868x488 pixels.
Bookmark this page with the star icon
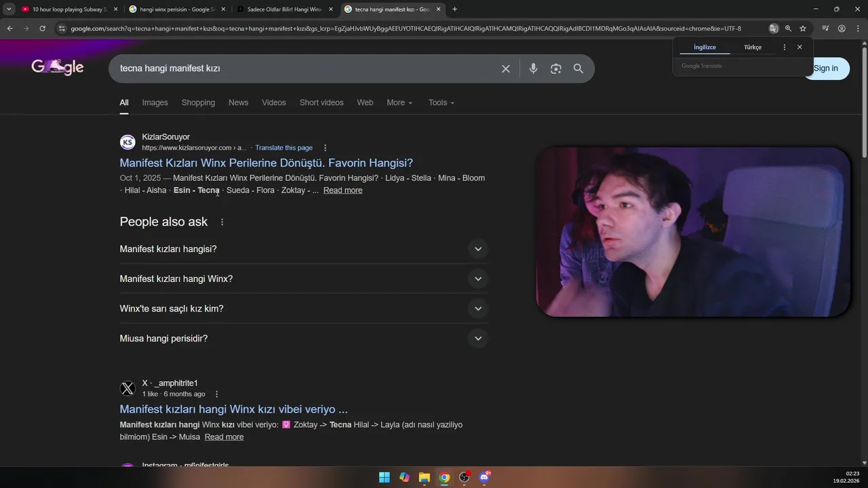click(803, 28)
